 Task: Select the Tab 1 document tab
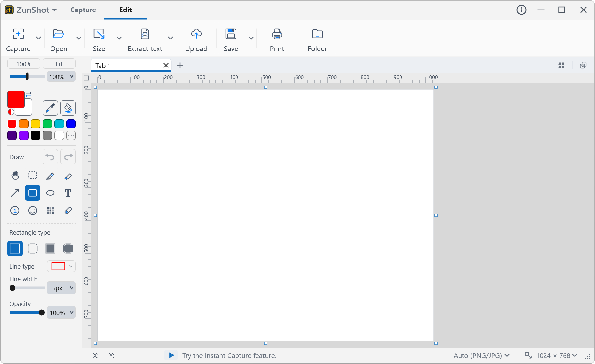131,66
